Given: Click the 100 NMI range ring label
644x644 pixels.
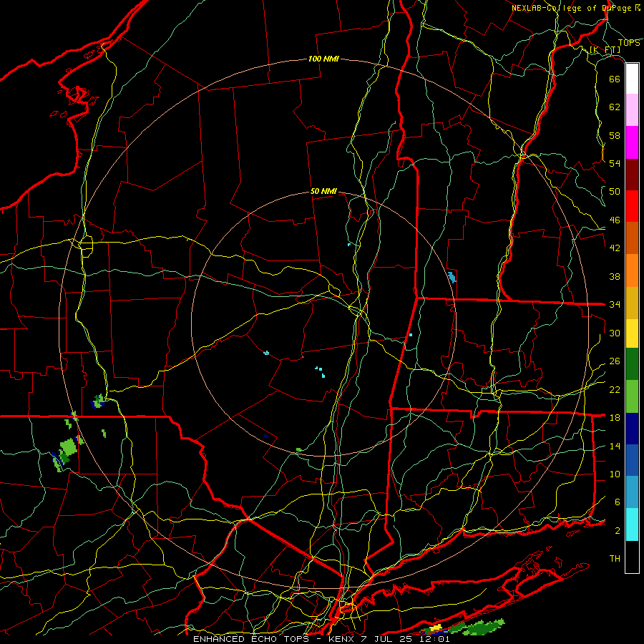Looking at the screenshot, I should [x=323, y=59].
